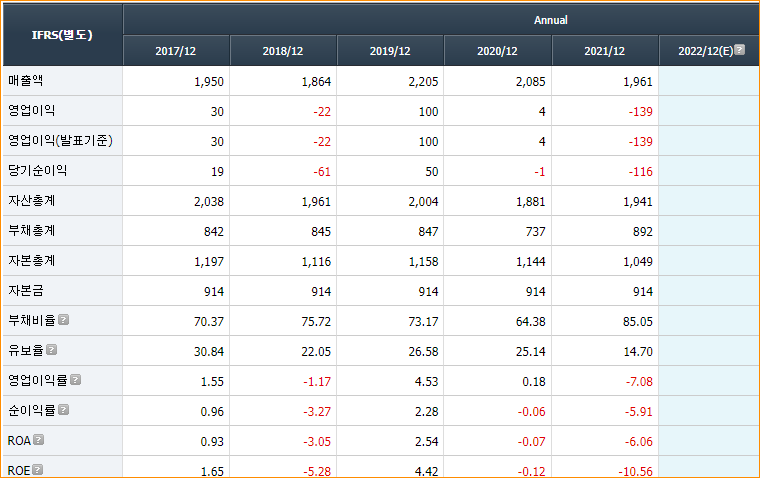Open help icon beside 2022/12(E) header
Image resolution: width=760 pixels, height=478 pixels.
click(x=739, y=49)
